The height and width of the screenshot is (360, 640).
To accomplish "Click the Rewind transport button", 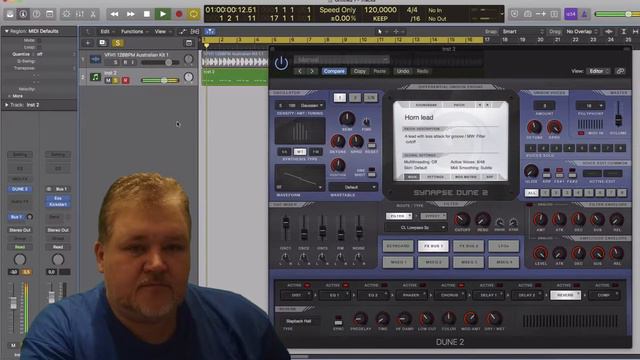I will pyautogui.click(x=114, y=14).
